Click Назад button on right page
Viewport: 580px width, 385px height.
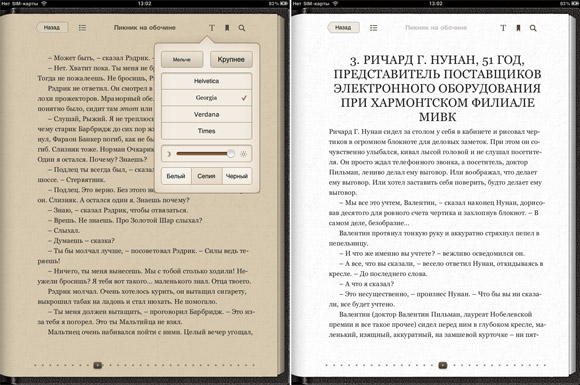coord(343,27)
